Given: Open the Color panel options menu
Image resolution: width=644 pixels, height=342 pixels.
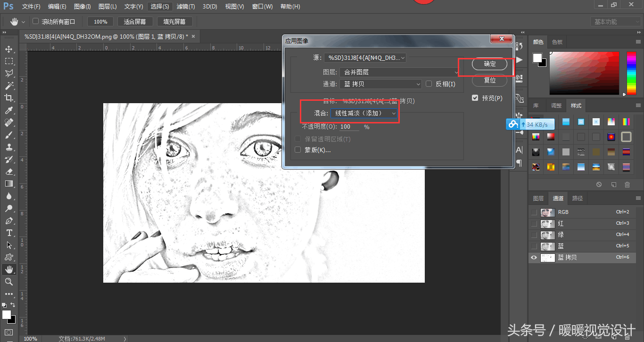Looking at the screenshot, I should (638, 41).
